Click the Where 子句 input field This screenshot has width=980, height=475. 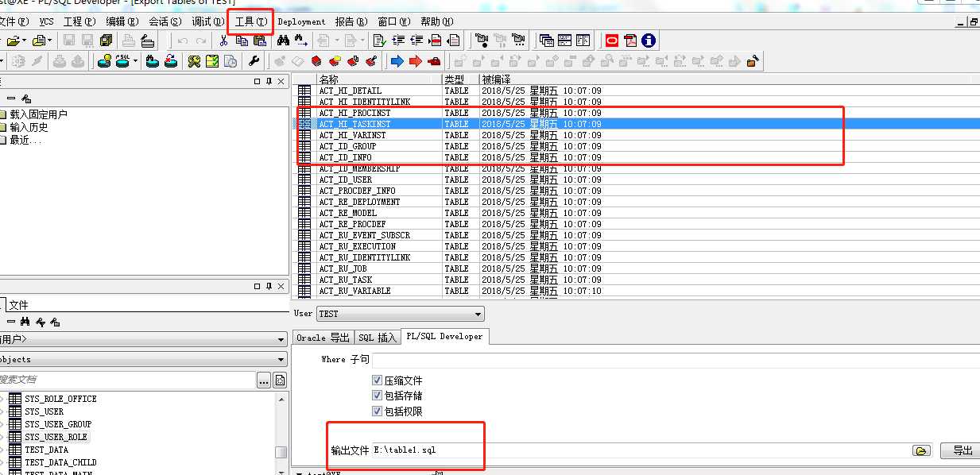click(x=676, y=360)
